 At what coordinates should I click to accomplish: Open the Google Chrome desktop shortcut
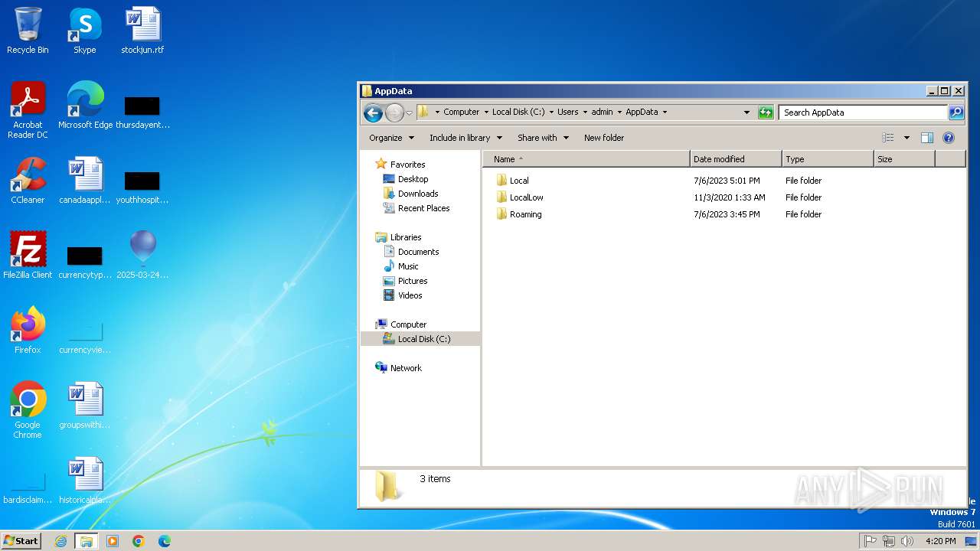pos(28,410)
